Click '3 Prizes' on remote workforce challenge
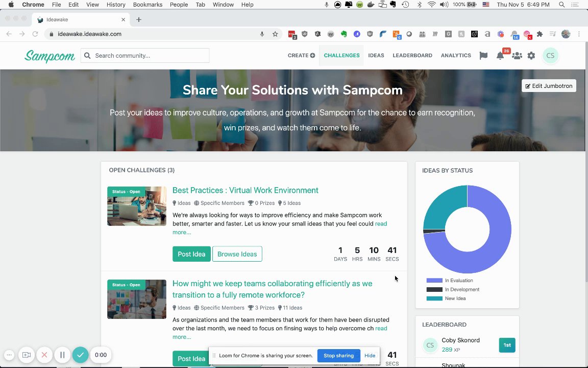588x368 pixels. (x=261, y=308)
